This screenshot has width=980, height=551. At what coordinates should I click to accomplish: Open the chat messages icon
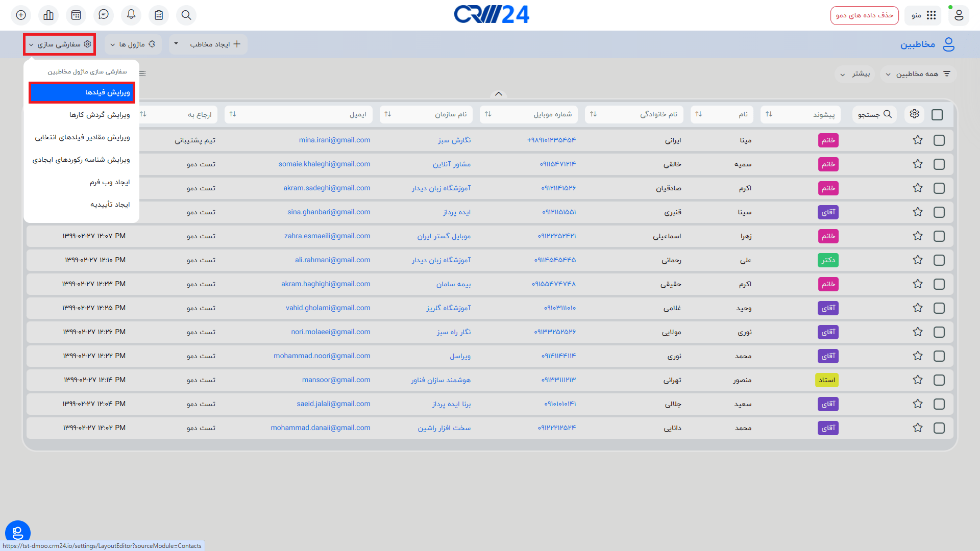pos(104,15)
